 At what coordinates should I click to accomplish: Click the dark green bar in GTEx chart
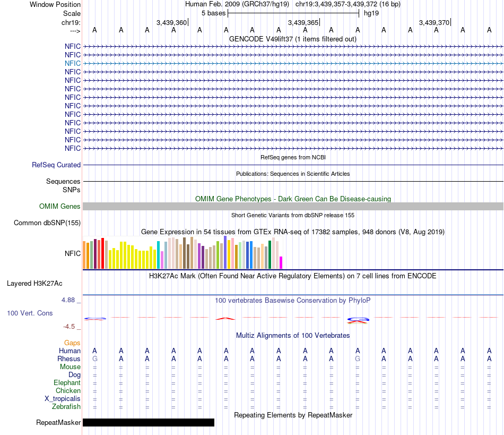[270, 254]
